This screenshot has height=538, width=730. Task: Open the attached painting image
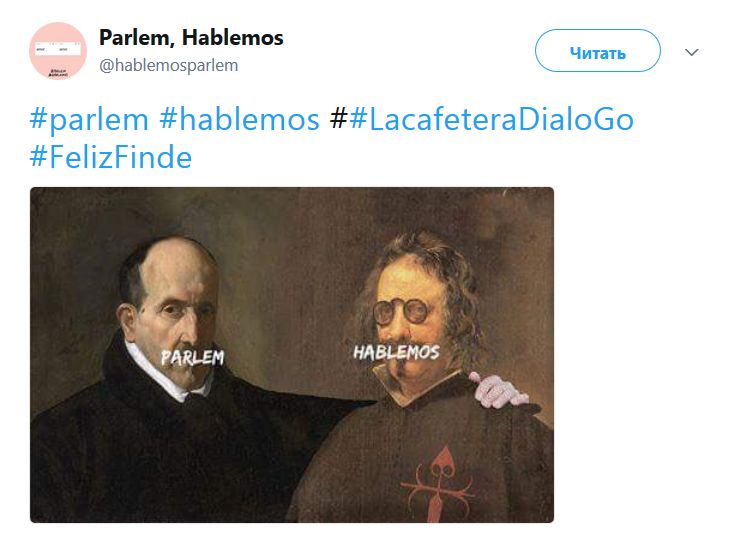coord(292,355)
